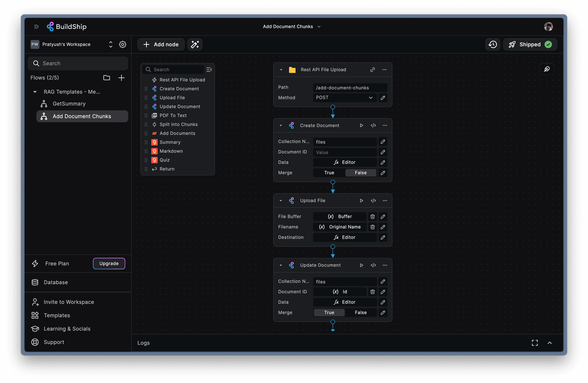The width and height of the screenshot is (588, 383).
Task: Delete the File Buffer variable
Action: pos(372,217)
